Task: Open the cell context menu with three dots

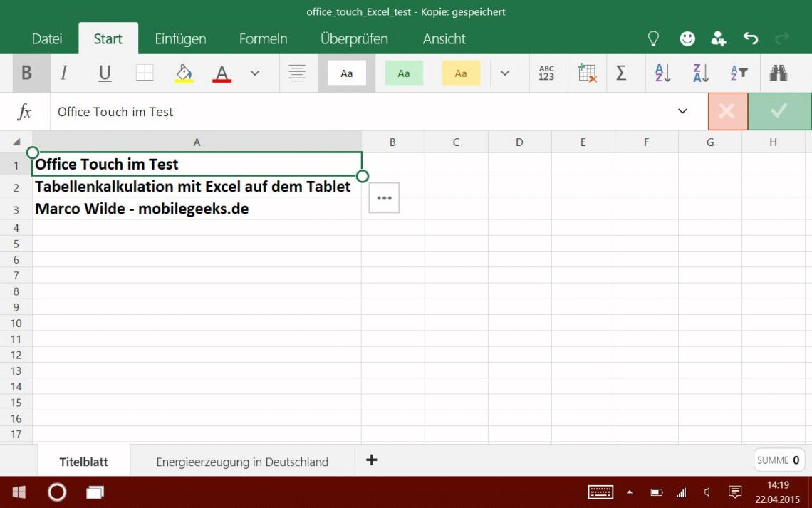Action: 384,198
